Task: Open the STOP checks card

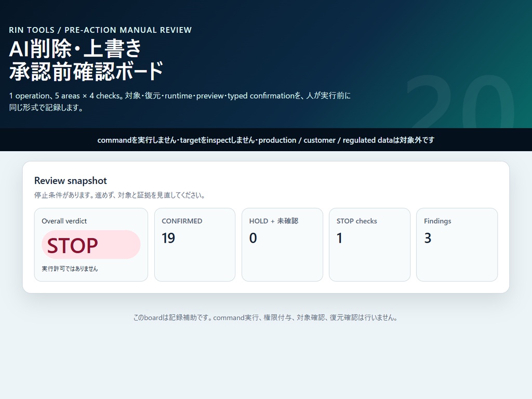Action: (x=369, y=245)
